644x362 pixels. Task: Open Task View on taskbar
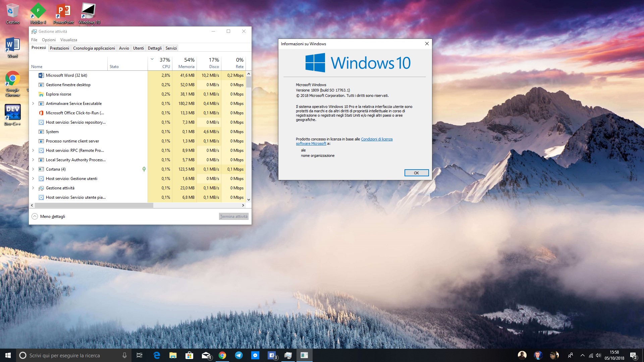coord(140,355)
